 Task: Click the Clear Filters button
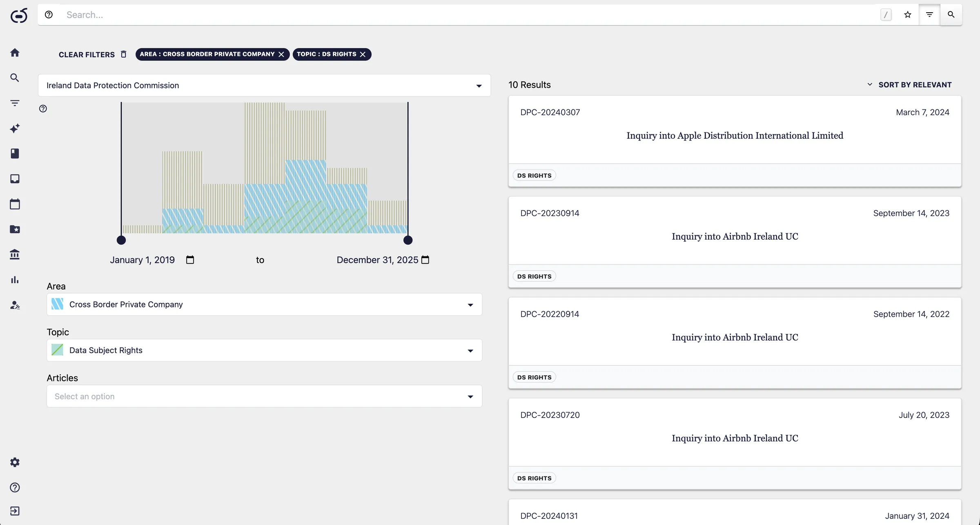tap(92, 54)
